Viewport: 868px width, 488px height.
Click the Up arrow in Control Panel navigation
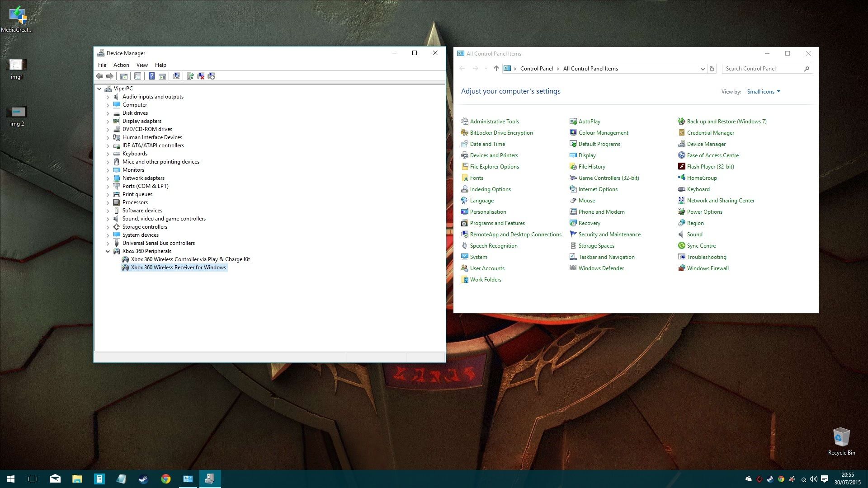(x=496, y=69)
